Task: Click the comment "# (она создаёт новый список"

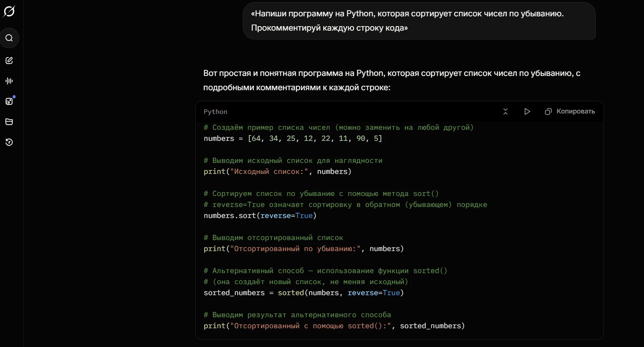Action: (306, 282)
